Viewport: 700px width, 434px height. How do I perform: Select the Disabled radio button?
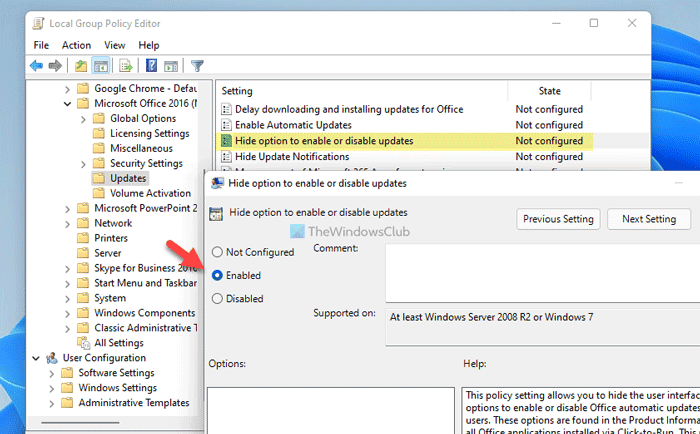pos(217,299)
